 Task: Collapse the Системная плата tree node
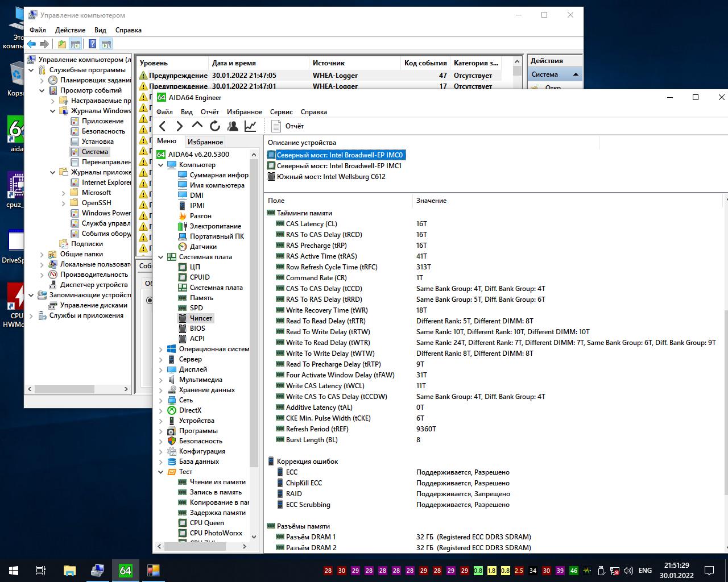pyautogui.click(x=161, y=257)
